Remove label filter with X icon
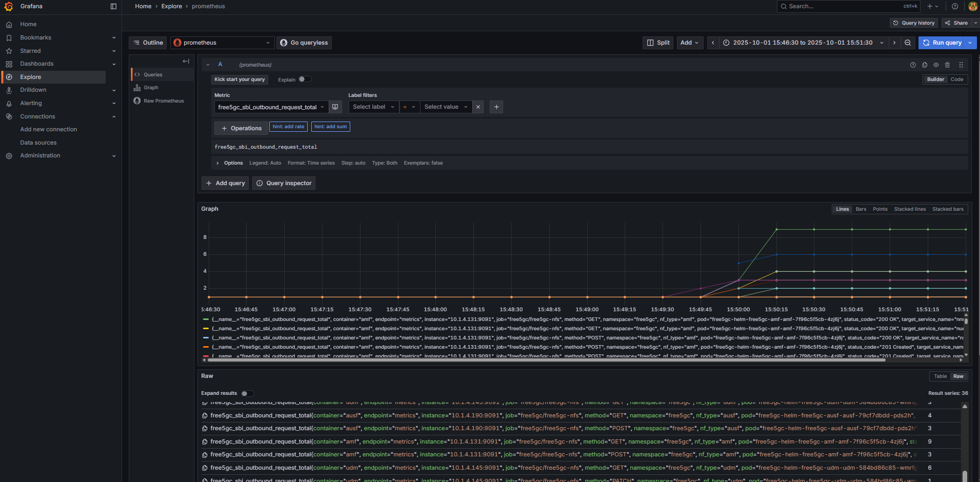This screenshot has height=482, width=980. pyautogui.click(x=478, y=107)
